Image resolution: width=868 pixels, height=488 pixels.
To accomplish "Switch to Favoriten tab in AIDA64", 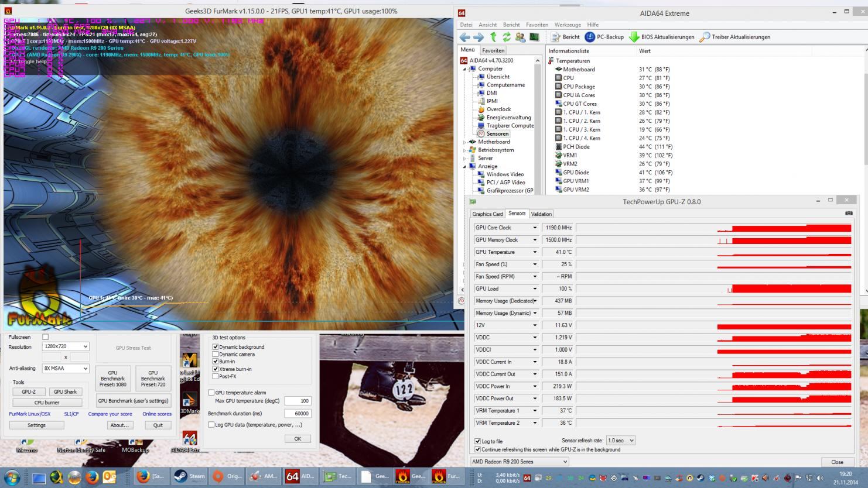I will click(493, 50).
